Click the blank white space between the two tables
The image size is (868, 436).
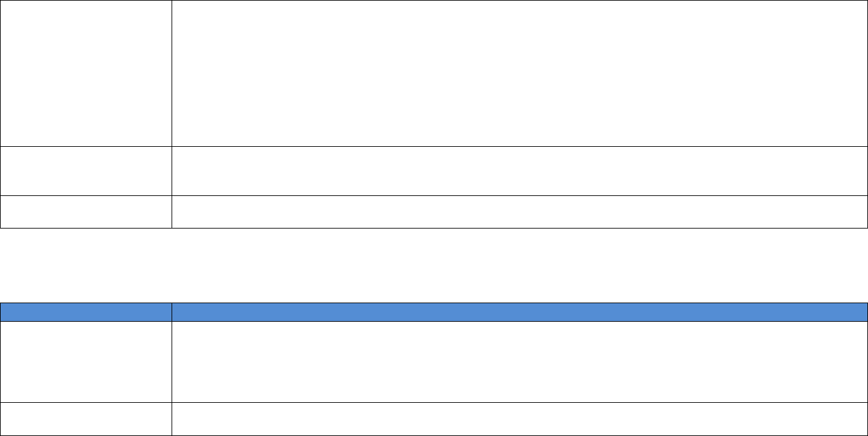(434, 265)
